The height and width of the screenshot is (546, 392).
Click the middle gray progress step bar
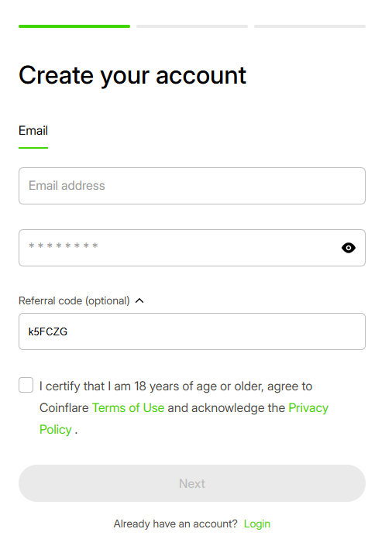point(192,26)
